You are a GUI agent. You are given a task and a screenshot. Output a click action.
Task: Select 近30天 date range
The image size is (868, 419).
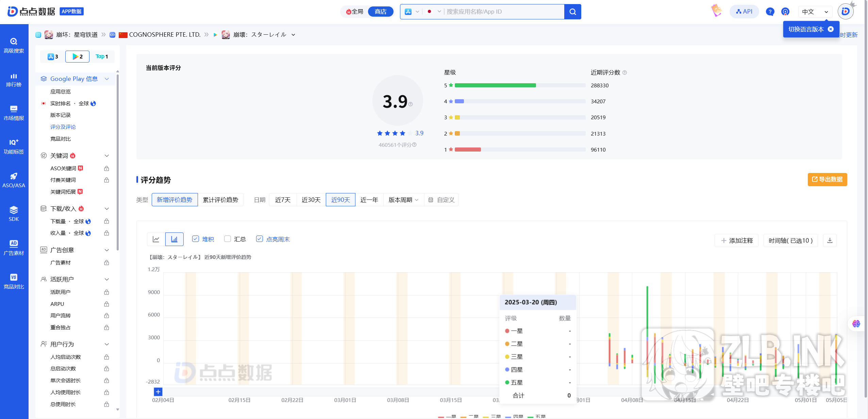[x=311, y=200]
